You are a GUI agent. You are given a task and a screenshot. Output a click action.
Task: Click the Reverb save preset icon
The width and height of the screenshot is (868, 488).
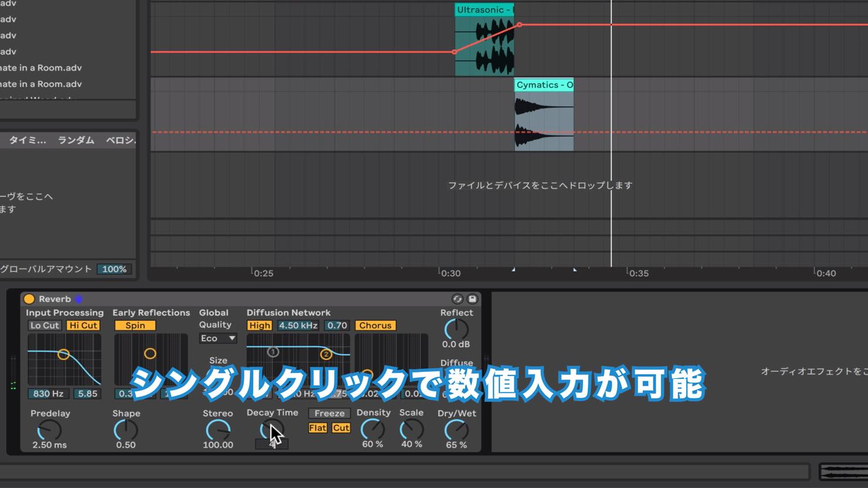[x=472, y=299]
